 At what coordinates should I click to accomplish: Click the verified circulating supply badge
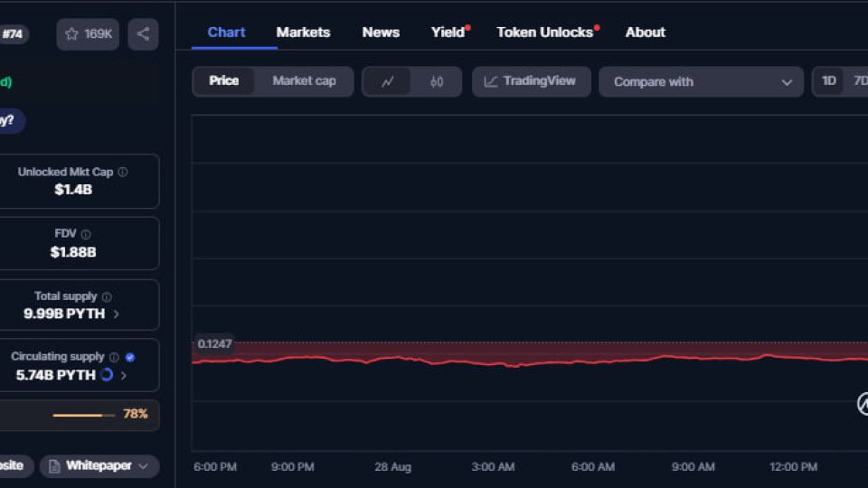[x=130, y=358]
